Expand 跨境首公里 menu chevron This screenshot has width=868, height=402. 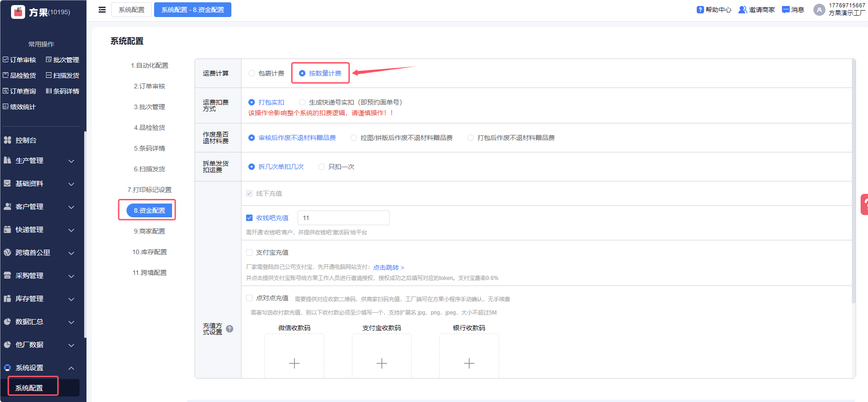pos(71,253)
